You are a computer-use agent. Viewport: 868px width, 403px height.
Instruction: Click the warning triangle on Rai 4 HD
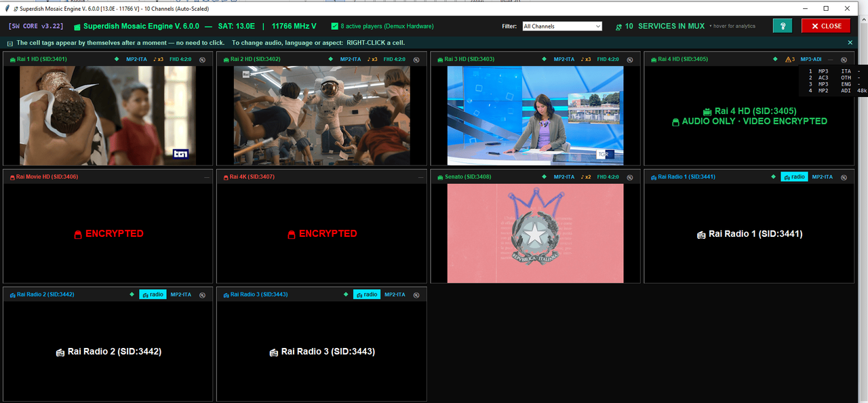(x=789, y=59)
